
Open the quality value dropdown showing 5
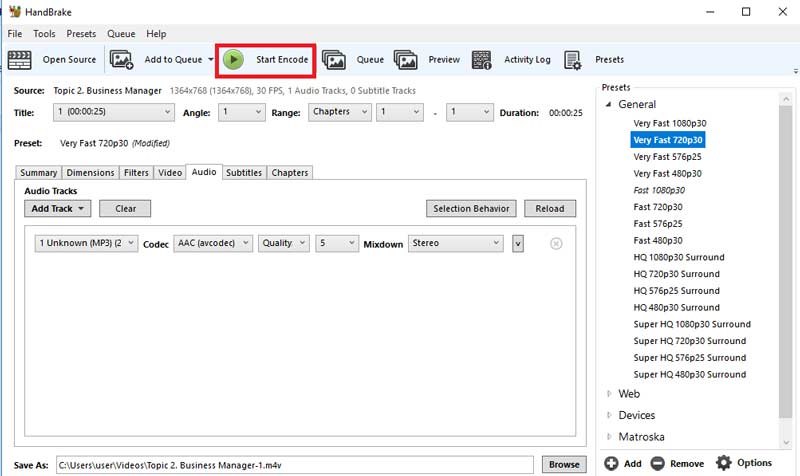click(337, 243)
